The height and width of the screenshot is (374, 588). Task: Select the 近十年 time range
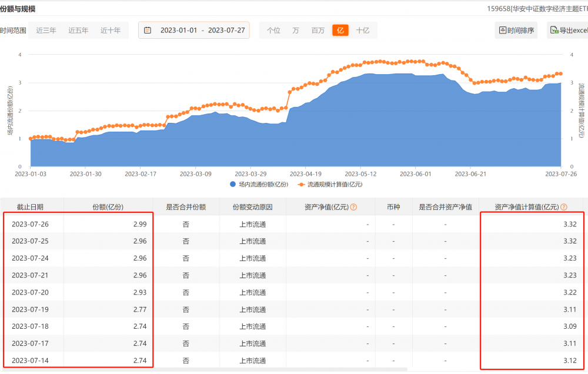(111, 31)
